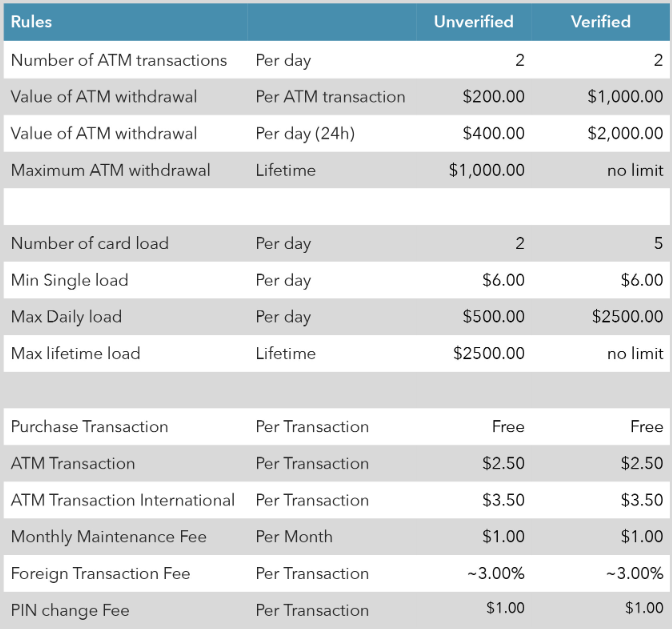Click the $200.00 unverified ATM withdrawal value
The height and width of the screenshot is (629, 672).
pos(494,97)
